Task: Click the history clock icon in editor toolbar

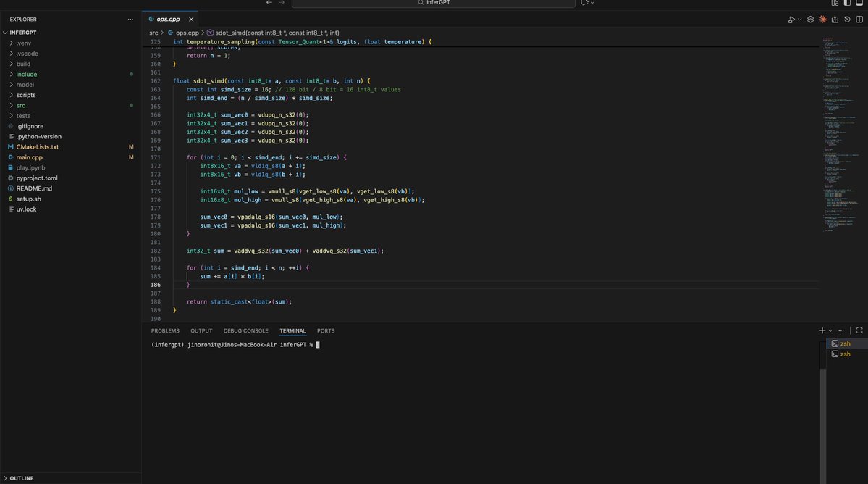Action: coord(847,20)
